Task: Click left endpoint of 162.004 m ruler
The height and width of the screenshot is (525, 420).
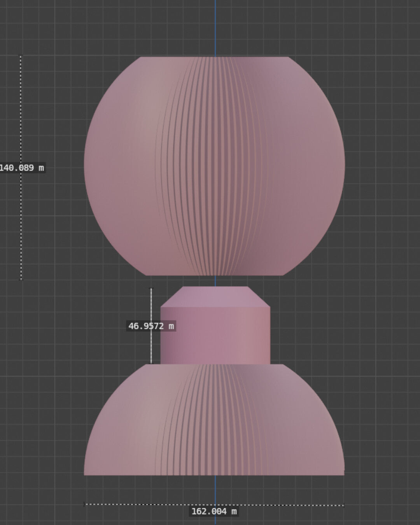Action: pyautogui.click(x=84, y=504)
